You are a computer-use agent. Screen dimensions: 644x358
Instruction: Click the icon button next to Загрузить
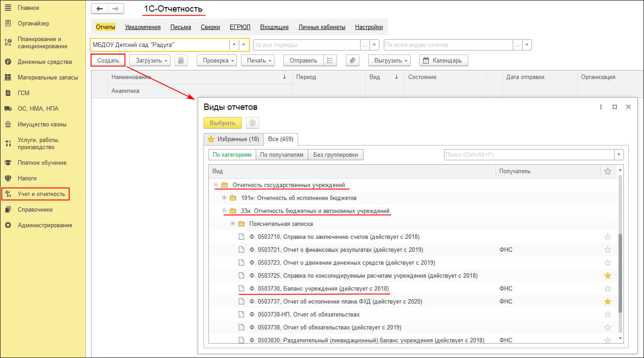tap(181, 60)
